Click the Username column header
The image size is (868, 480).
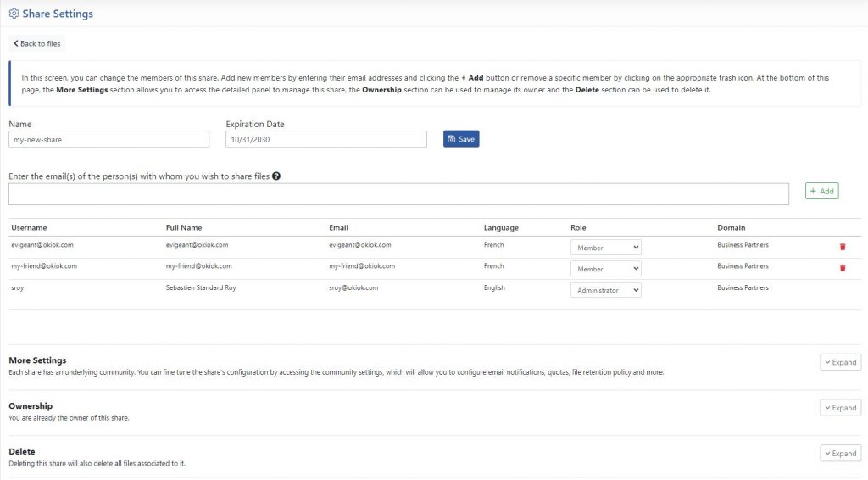point(29,227)
